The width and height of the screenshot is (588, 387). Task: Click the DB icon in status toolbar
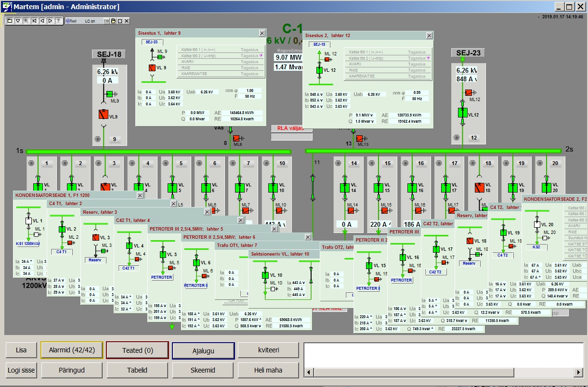coord(106,21)
